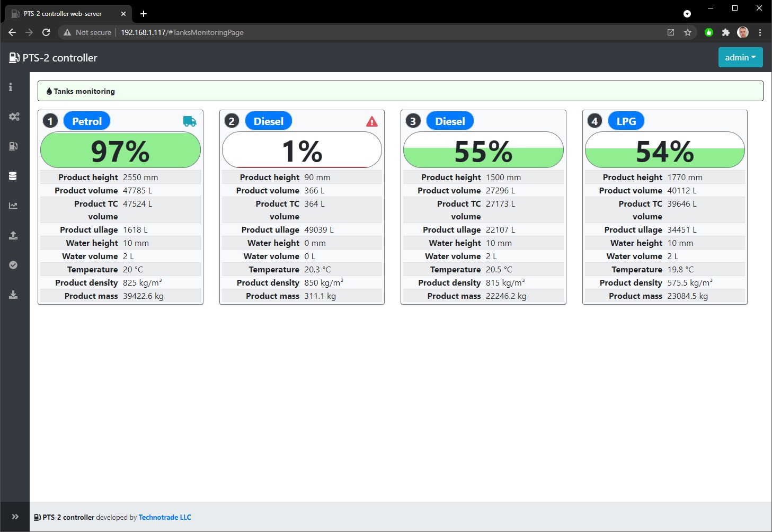
Task: Open a new browser tab
Action: point(144,14)
